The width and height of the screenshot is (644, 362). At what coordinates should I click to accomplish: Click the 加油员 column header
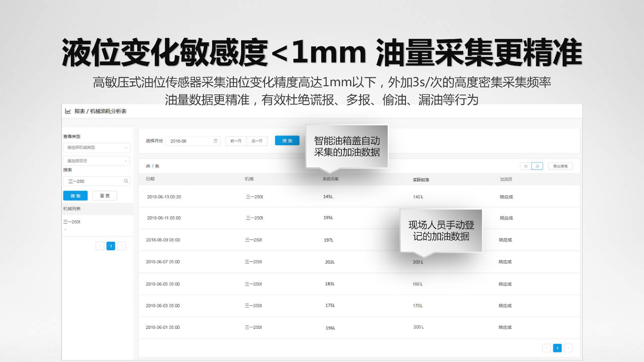506,179
